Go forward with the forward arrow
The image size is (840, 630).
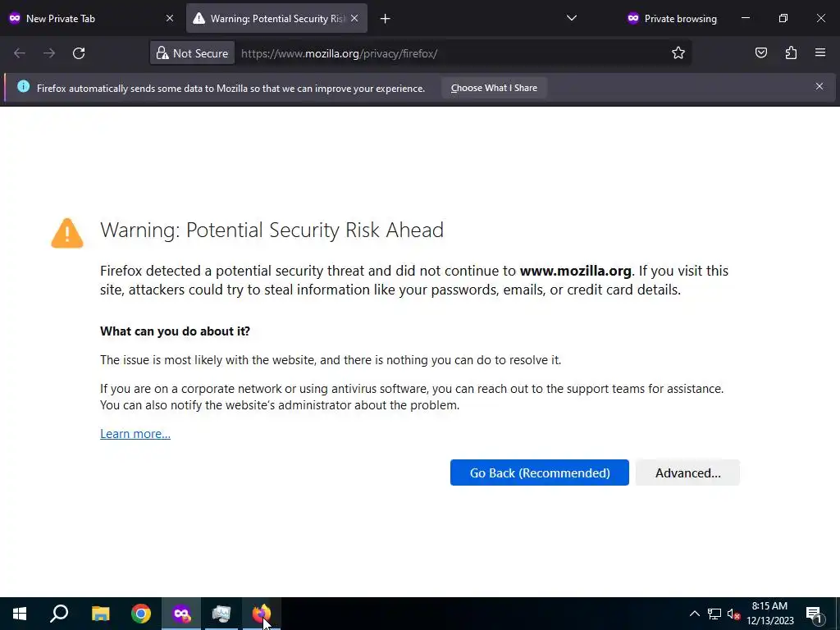48,53
